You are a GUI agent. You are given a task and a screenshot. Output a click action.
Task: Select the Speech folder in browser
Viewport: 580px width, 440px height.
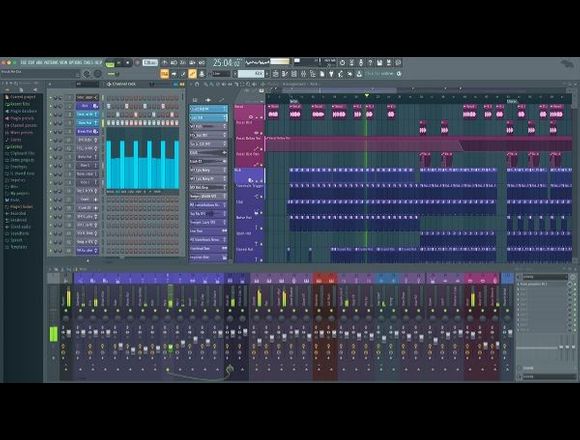coord(13,240)
